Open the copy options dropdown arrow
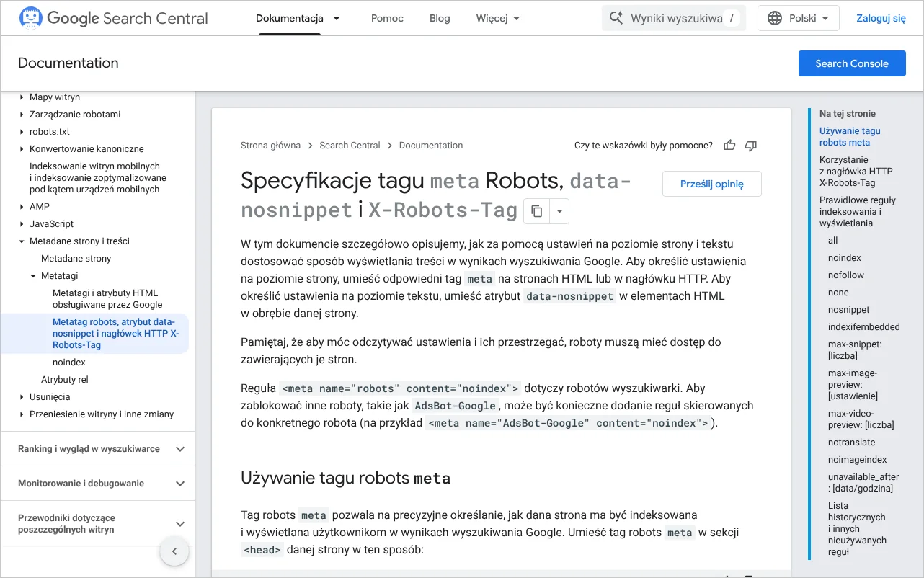This screenshot has height=578, width=924. point(560,211)
